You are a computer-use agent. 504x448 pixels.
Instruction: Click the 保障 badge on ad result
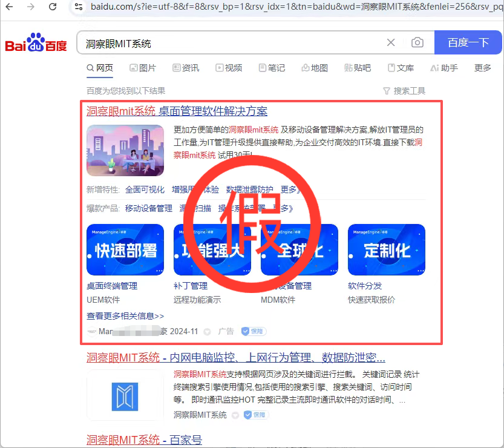[x=254, y=331]
